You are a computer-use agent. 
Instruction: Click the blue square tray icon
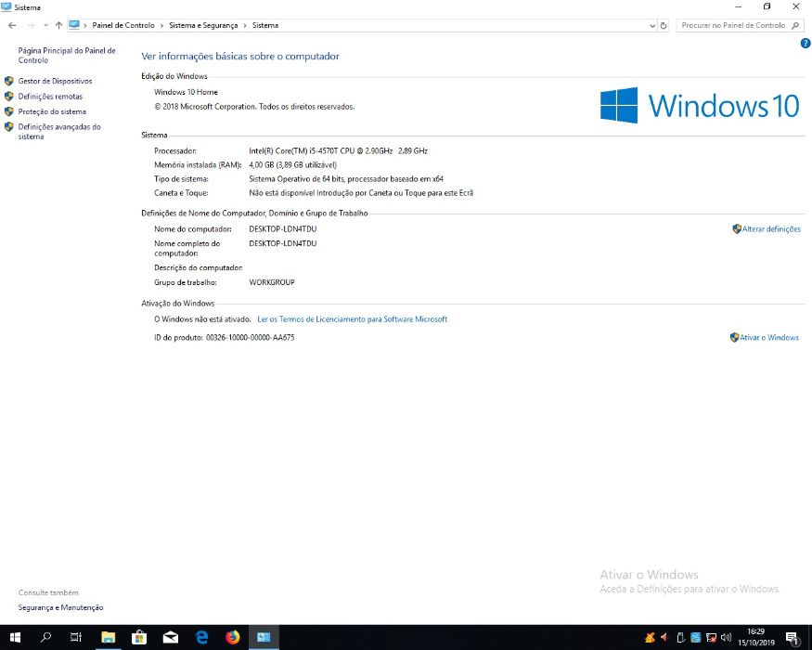tap(695, 638)
